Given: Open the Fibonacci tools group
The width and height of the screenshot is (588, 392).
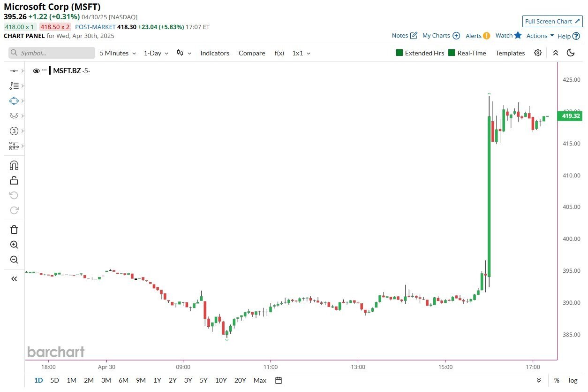Looking at the screenshot, I should coord(14,86).
